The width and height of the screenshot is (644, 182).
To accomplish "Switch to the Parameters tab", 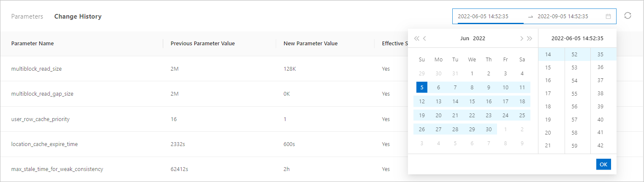I will 27,17.
